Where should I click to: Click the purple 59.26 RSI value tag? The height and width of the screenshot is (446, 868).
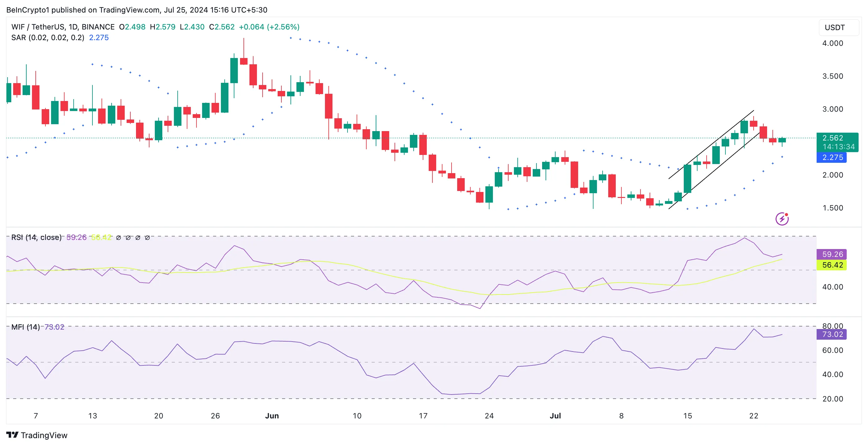click(831, 254)
